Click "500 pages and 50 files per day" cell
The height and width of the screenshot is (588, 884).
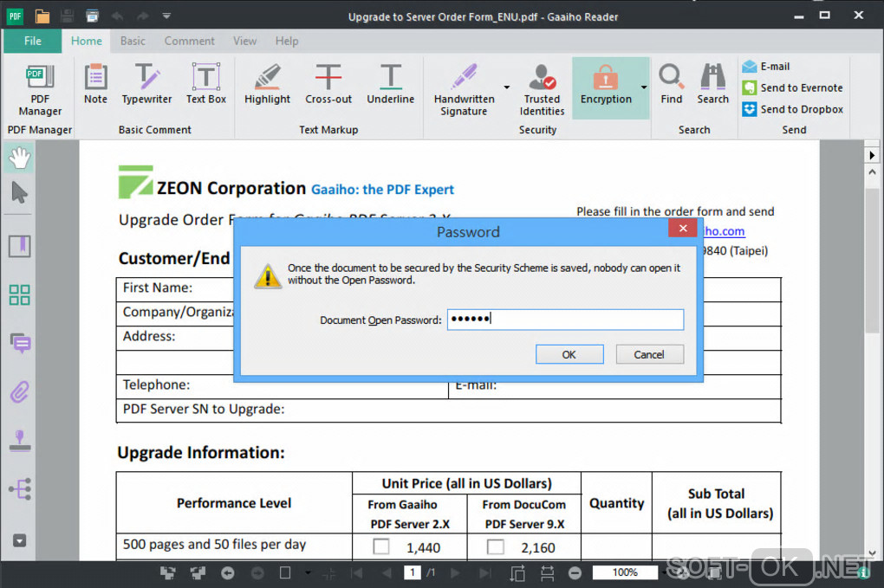pos(234,546)
